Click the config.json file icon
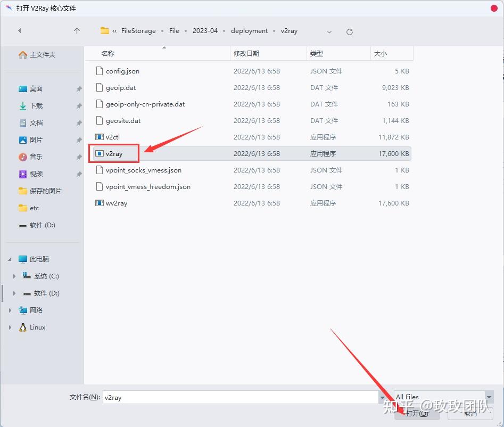 (x=100, y=71)
